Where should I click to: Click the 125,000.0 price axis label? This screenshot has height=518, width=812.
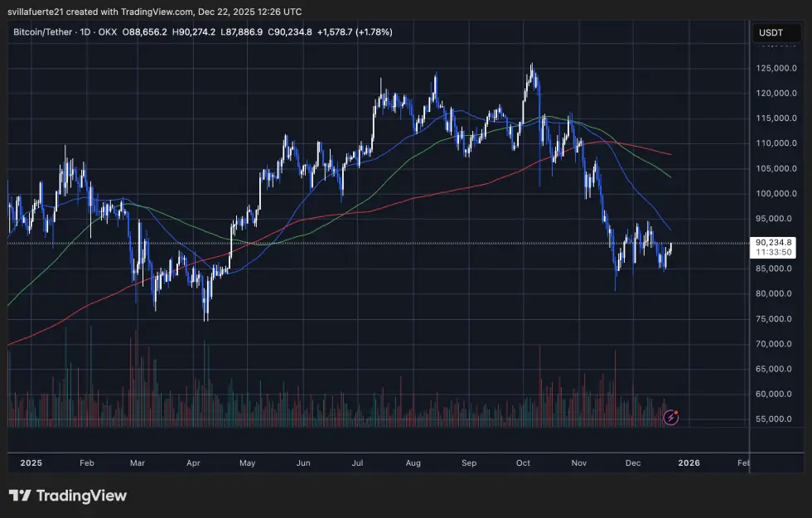pyautogui.click(x=777, y=69)
